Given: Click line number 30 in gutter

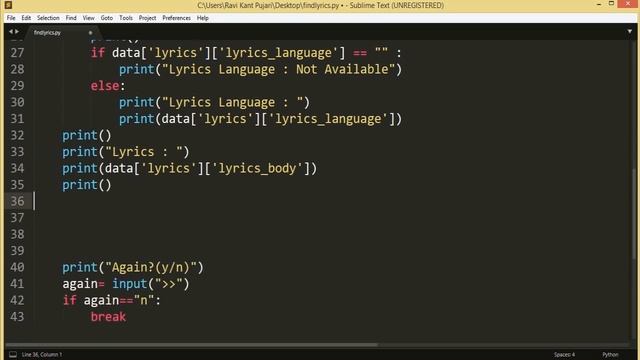Looking at the screenshot, I should [x=17, y=102].
